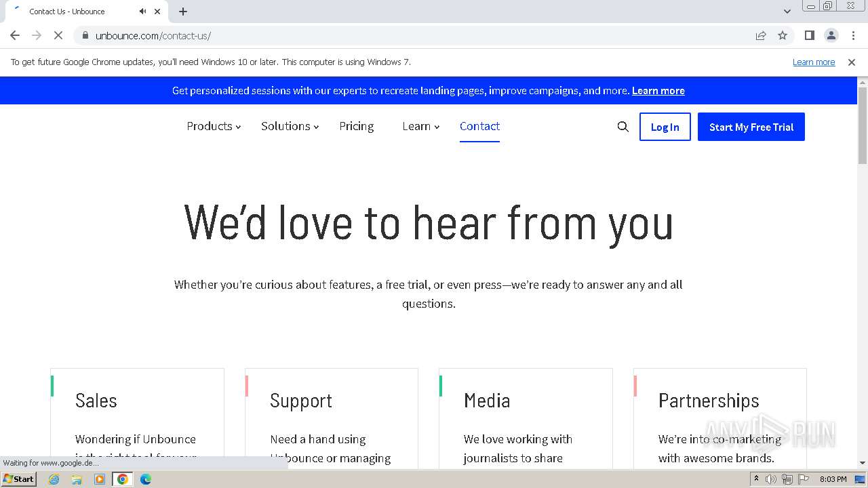Select the Chrome taskbar icon
This screenshot has height=488, width=868.
coord(122,479)
